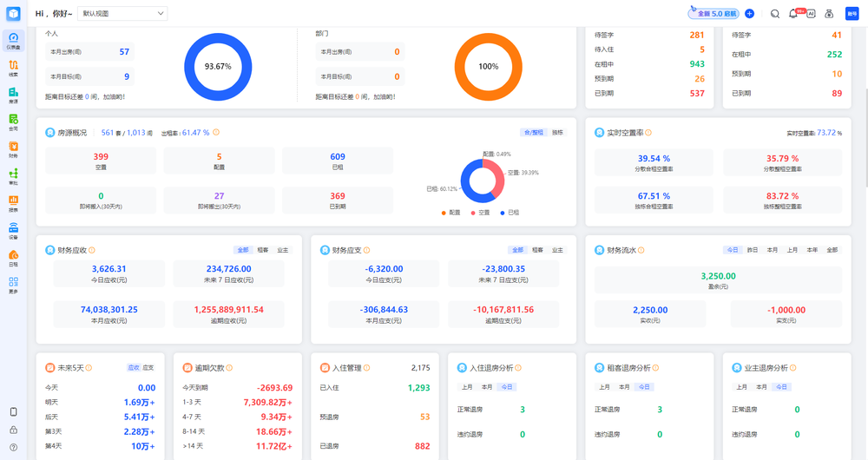Image resolution: width=868 pixels, height=460 pixels.
Task: Click the blue cube app logo
Action: click(x=13, y=13)
